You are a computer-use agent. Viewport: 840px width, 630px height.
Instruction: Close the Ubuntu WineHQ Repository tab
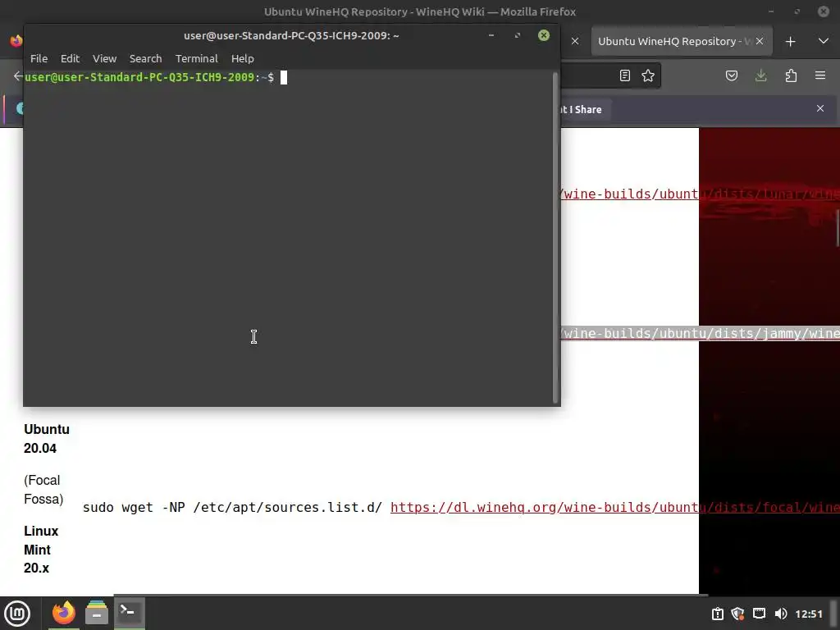pos(759,41)
